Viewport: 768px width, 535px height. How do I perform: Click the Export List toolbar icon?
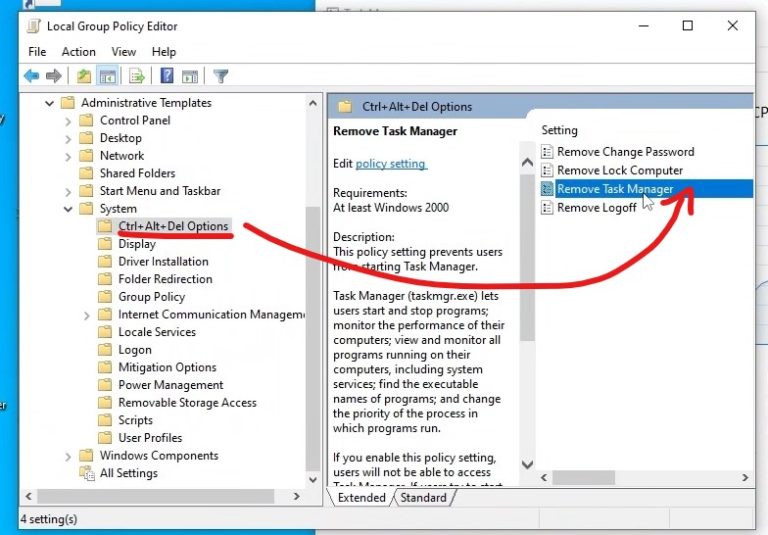pyautogui.click(x=136, y=76)
